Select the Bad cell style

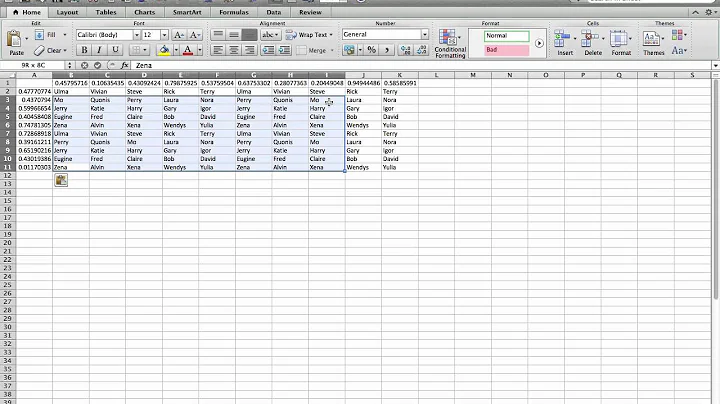pos(506,49)
